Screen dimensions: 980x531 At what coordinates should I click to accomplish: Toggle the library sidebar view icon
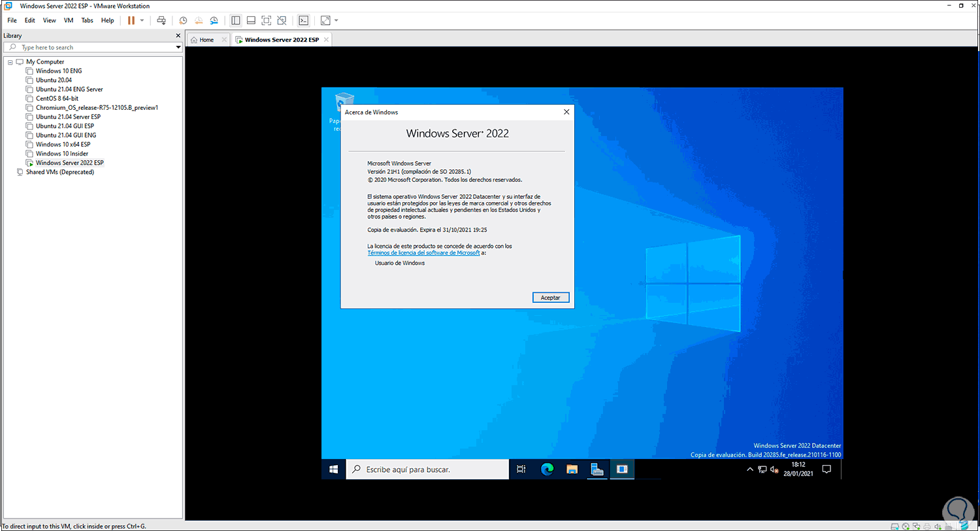[x=236, y=20]
